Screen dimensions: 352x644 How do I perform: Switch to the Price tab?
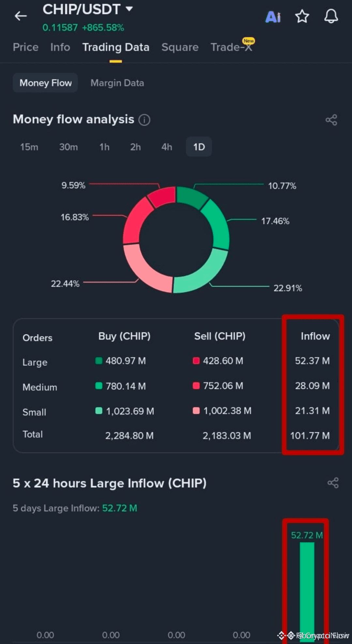tap(25, 47)
